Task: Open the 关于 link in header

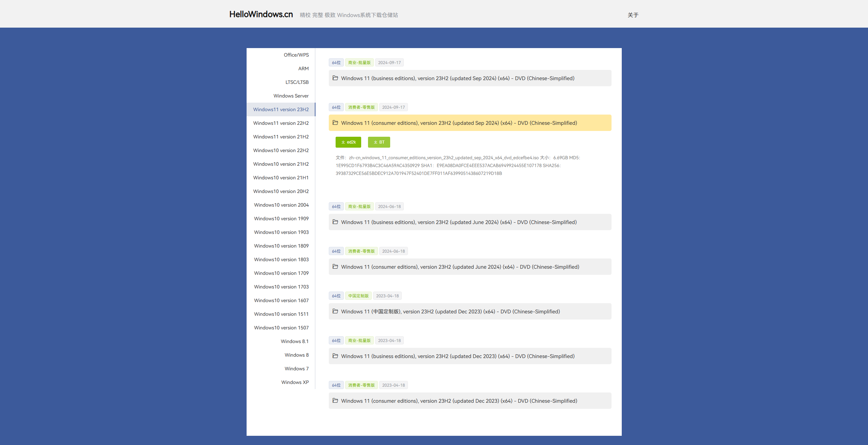Action: coord(633,15)
